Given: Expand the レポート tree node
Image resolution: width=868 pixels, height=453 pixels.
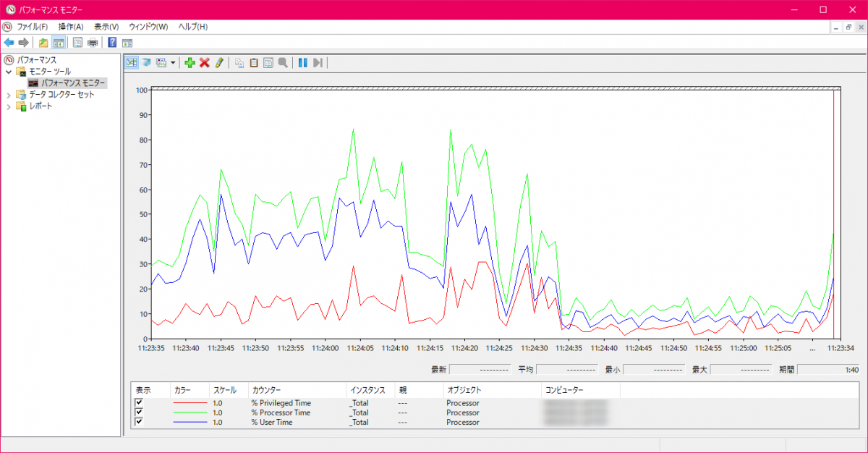Looking at the screenshot, I should click(9, 106).
